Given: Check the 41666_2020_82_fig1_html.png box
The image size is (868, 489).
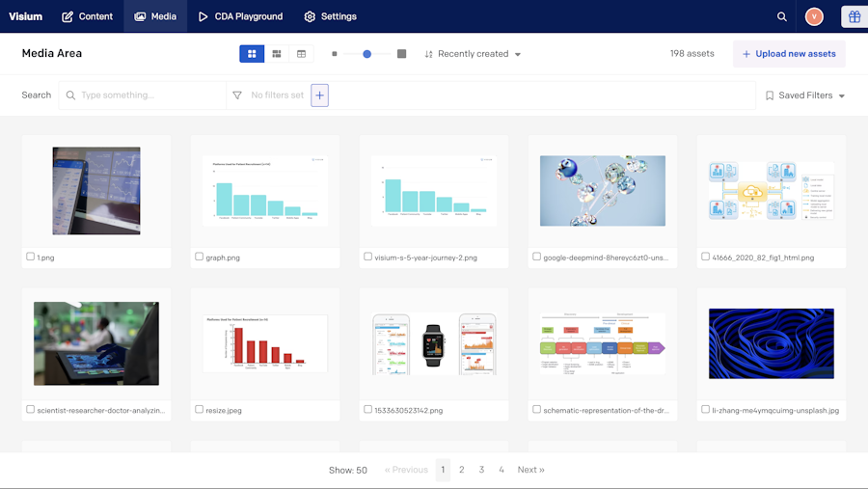Looking at the screenshot, I should [705, 257].
